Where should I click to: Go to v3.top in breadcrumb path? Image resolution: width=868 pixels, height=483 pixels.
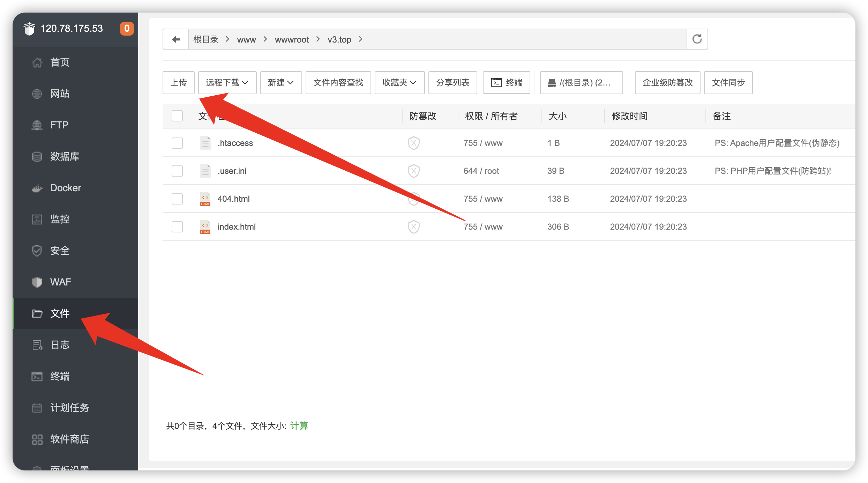(339, 40)
